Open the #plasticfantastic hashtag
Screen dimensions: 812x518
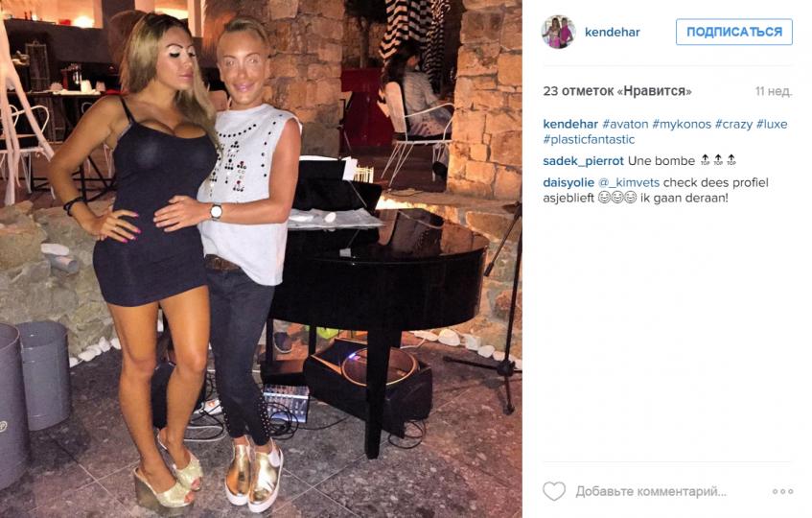(x=589, y=139)
